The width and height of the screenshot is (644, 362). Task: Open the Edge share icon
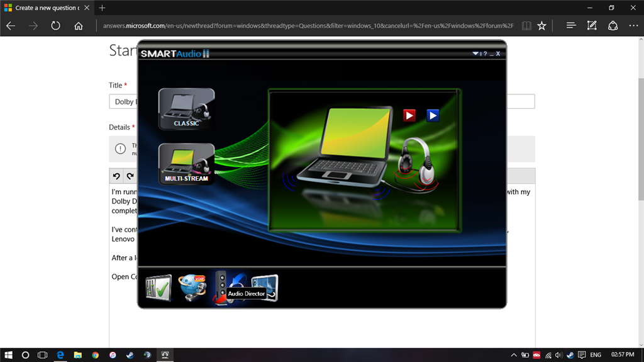click(613, 26)
